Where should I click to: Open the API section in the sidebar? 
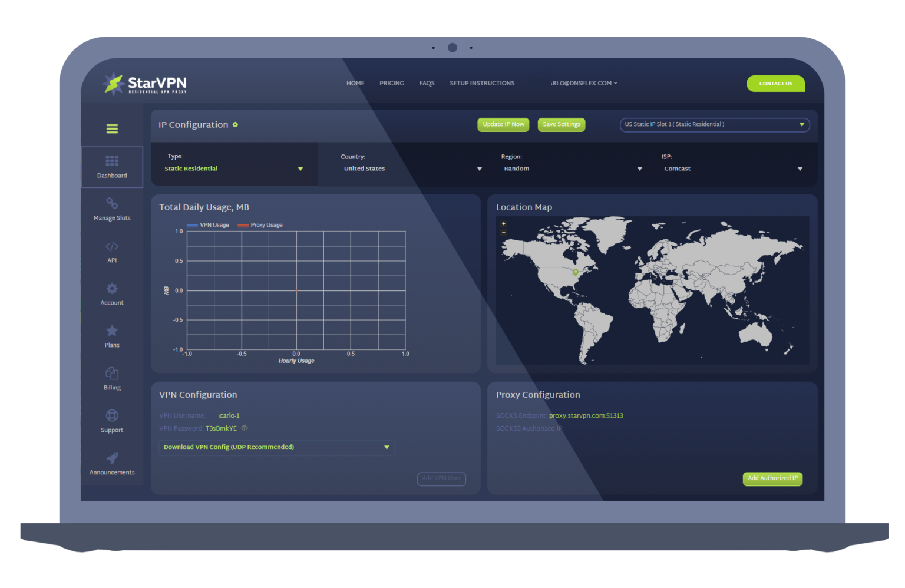pos(111,247)
